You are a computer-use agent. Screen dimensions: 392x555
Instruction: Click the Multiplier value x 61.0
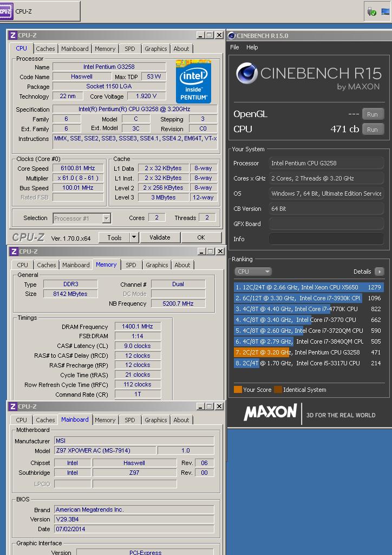(78, 178)
